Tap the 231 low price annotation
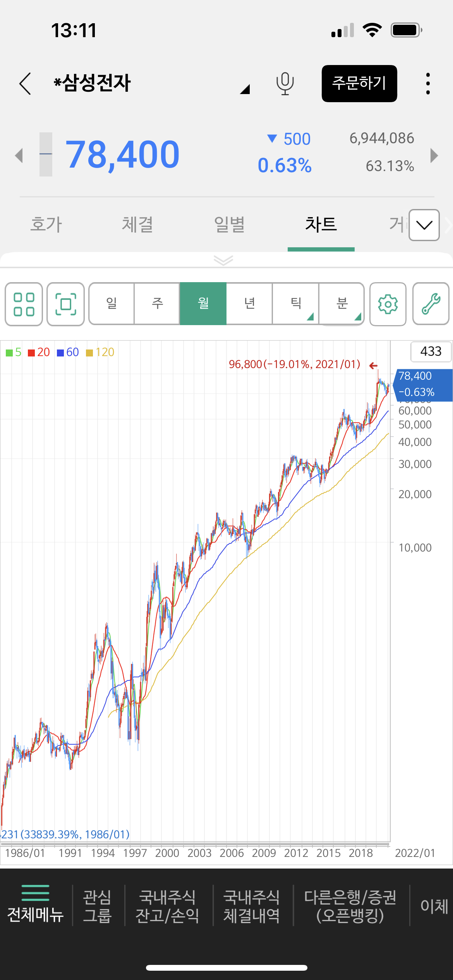 65,834
